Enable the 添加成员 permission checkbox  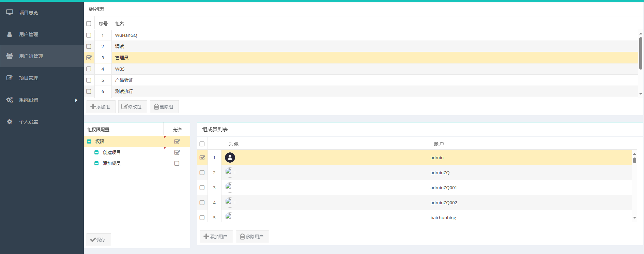click(x=177, y=163)
